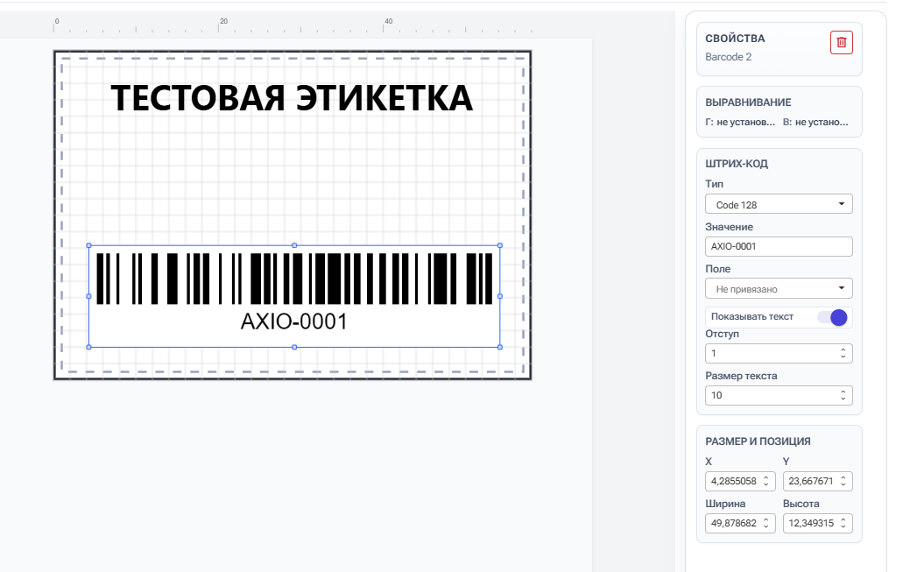Click the Ширина value field

click(x=740, y=523)
